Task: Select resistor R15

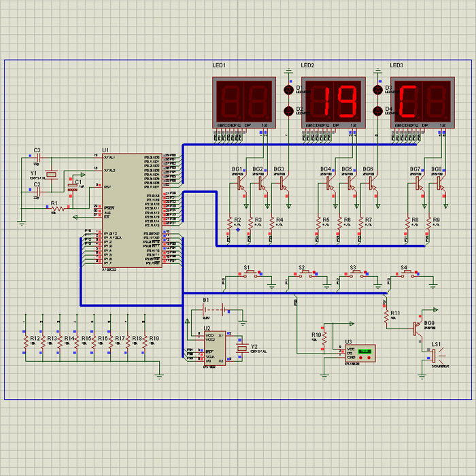Action: pos(77,342)
